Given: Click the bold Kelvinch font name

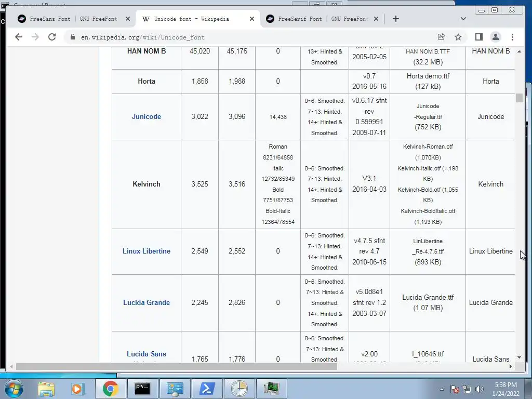Looking at the screenshot, I should click(146, 184).
